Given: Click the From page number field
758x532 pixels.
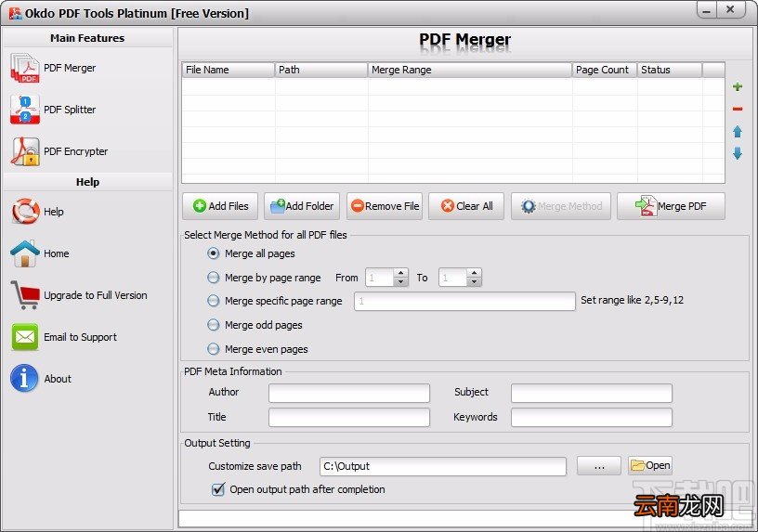Looking at the screenshot, I should coord(380,278).
